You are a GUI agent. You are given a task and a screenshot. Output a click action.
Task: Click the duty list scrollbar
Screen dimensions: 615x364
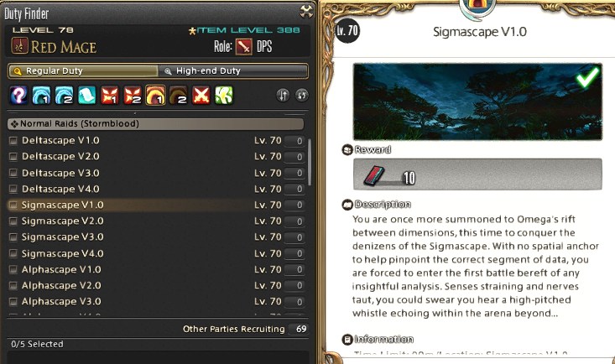point(309,162)
